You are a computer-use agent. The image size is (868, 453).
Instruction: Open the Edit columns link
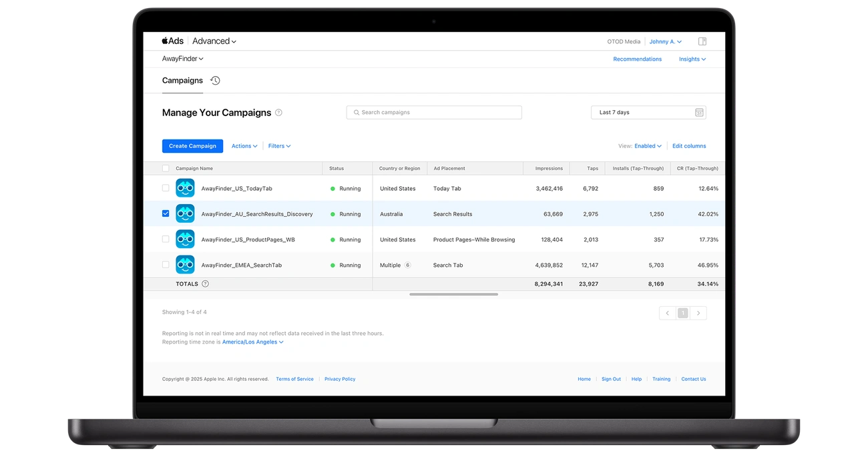(688, 146)
